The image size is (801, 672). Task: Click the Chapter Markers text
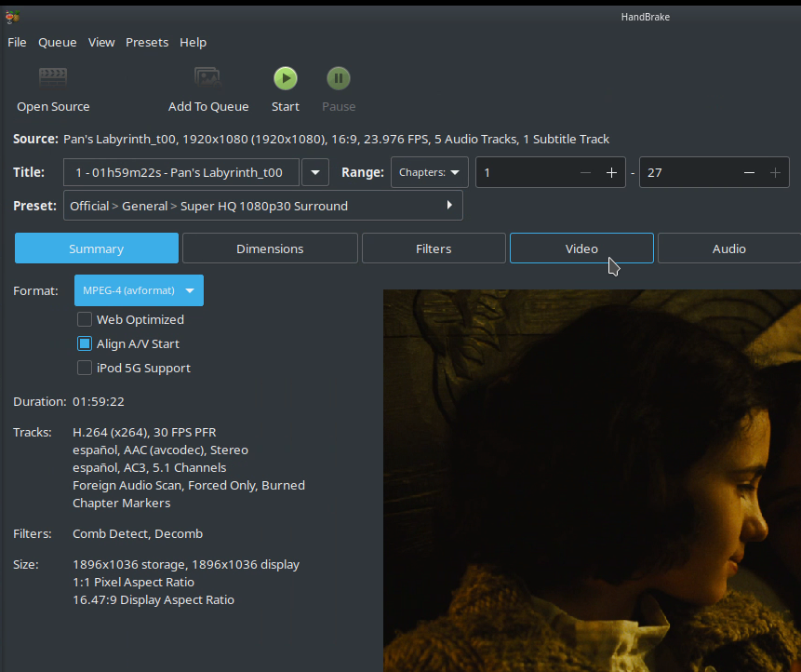tap(122, 503)
